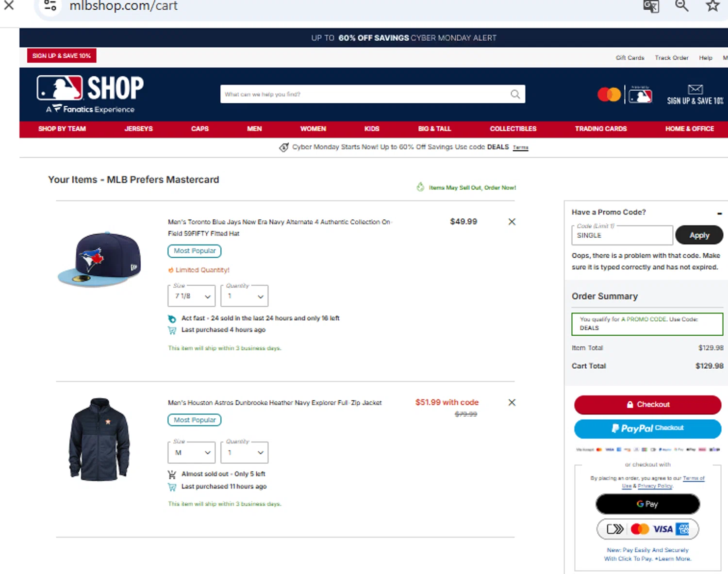Click the search magnifier icon in search box
This screenshot has height=574, width=728.
tap(515, 94)
